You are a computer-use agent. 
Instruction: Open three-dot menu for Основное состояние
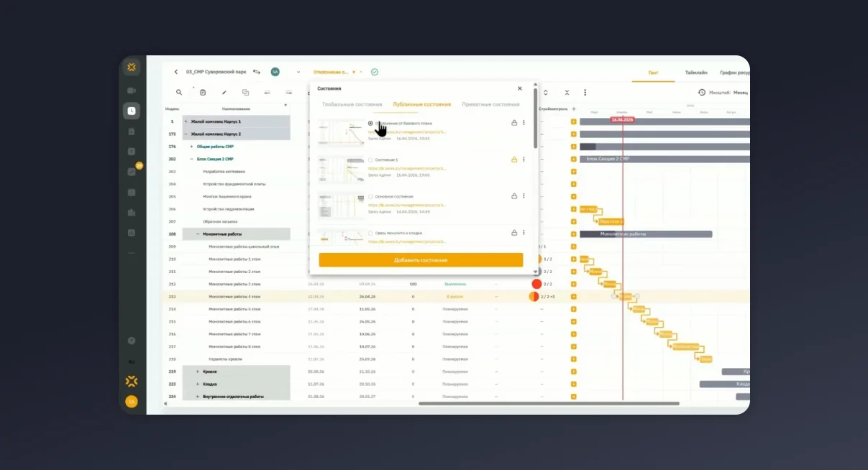(x=524, y=195)
